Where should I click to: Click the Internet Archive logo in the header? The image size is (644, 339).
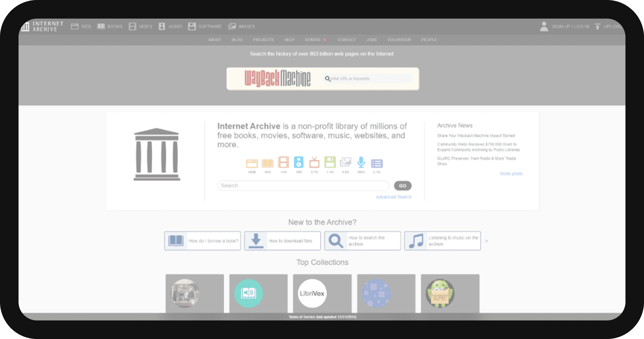tap(42, 26)
